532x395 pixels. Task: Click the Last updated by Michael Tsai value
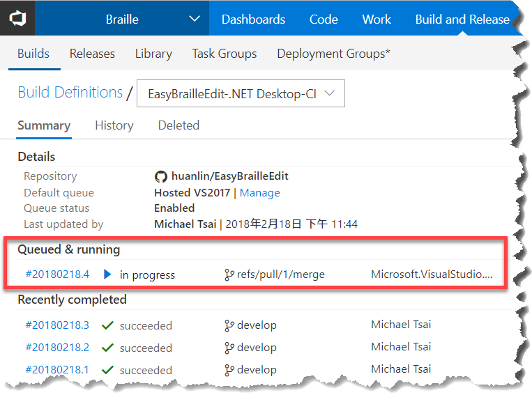pyautogui.click(x=185, y=224)
